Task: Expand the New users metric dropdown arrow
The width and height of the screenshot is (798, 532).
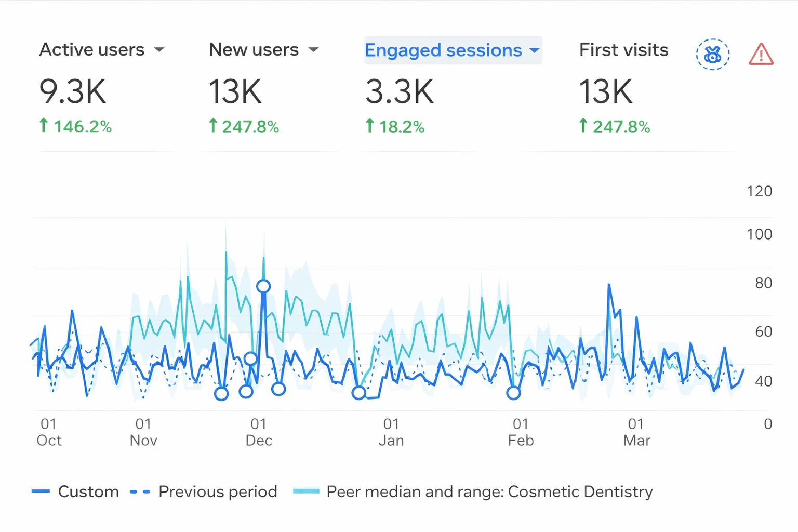Action: pyautogui.click(x=313, y=50)
